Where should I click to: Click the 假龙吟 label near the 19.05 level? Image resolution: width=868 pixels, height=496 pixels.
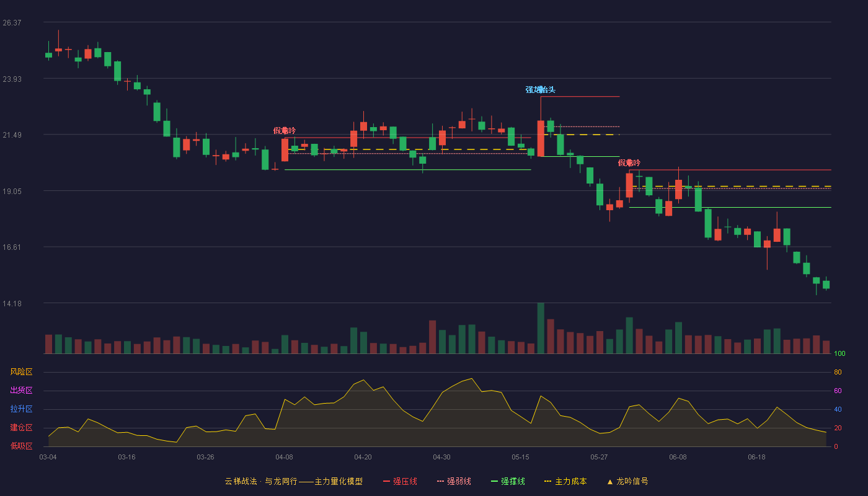(x=629, y=163)
